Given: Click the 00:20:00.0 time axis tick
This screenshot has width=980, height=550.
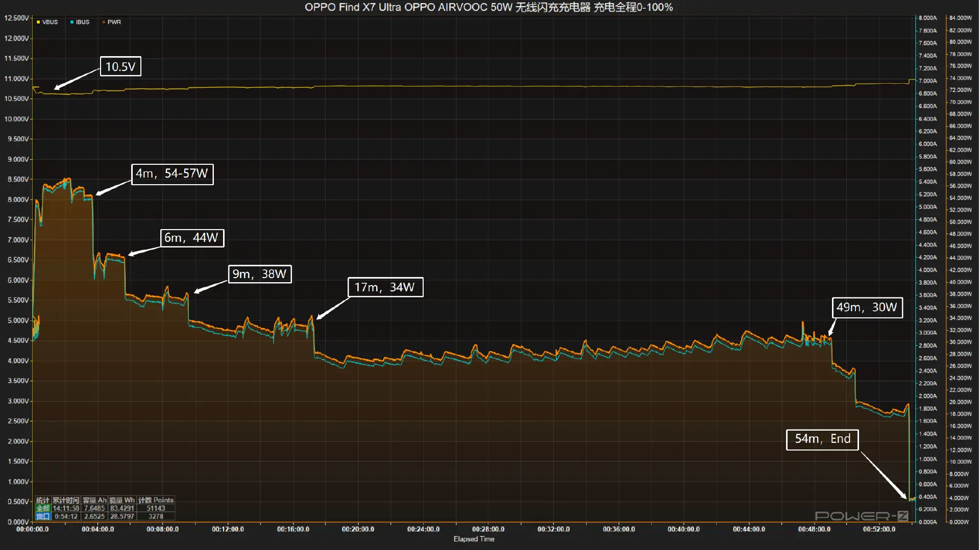Looking at the screenshot, I should pos(358,529).
